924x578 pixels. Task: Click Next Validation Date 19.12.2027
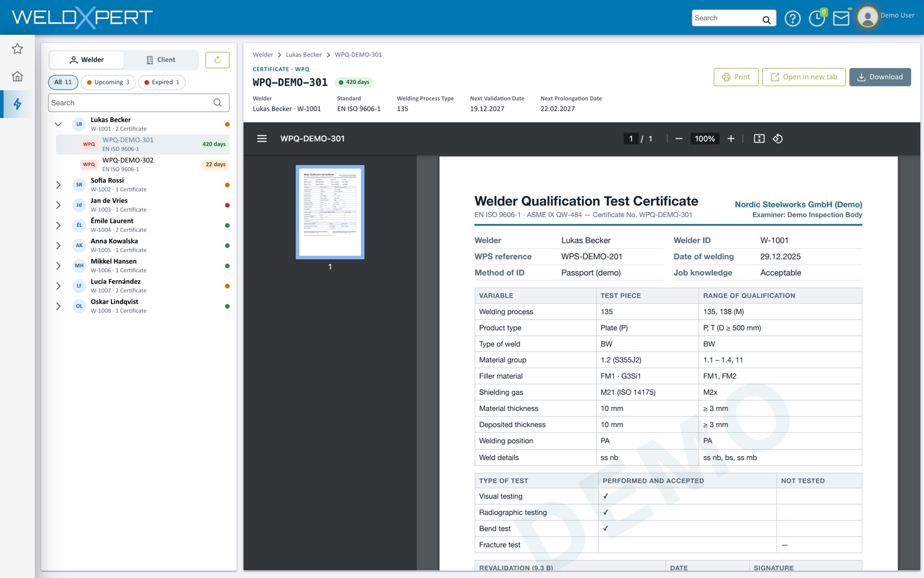tap(487, 109)
